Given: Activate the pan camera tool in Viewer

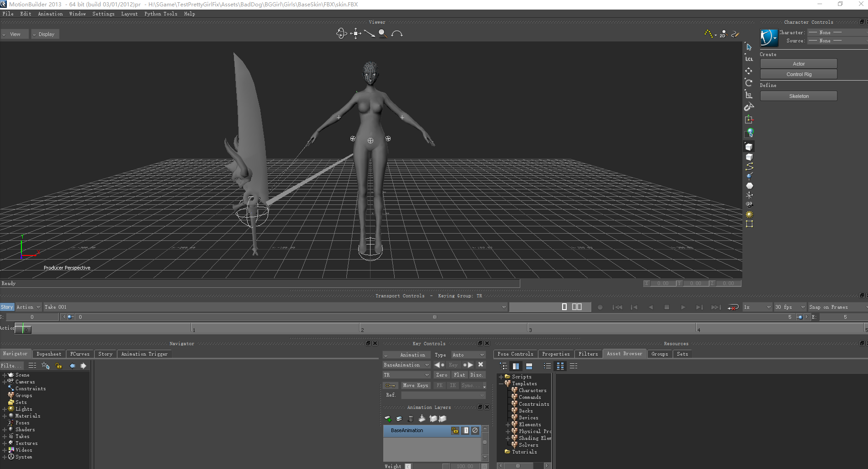Looking at the screenshot, I should [x=356, y=34].
